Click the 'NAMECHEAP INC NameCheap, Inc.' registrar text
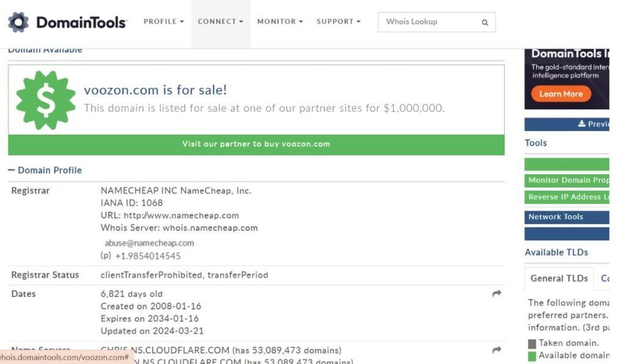The height and width of the screenshot is (364, 625). (176, 191)
